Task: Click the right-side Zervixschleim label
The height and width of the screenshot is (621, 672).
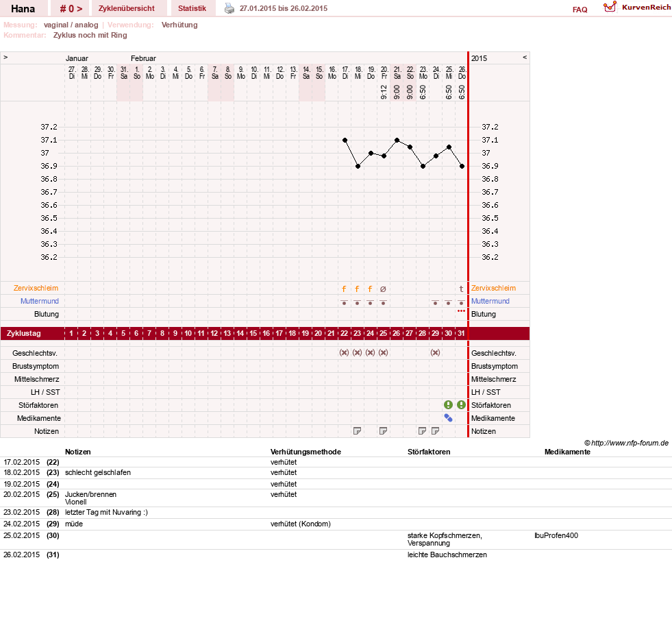Action: click(493, 288)
